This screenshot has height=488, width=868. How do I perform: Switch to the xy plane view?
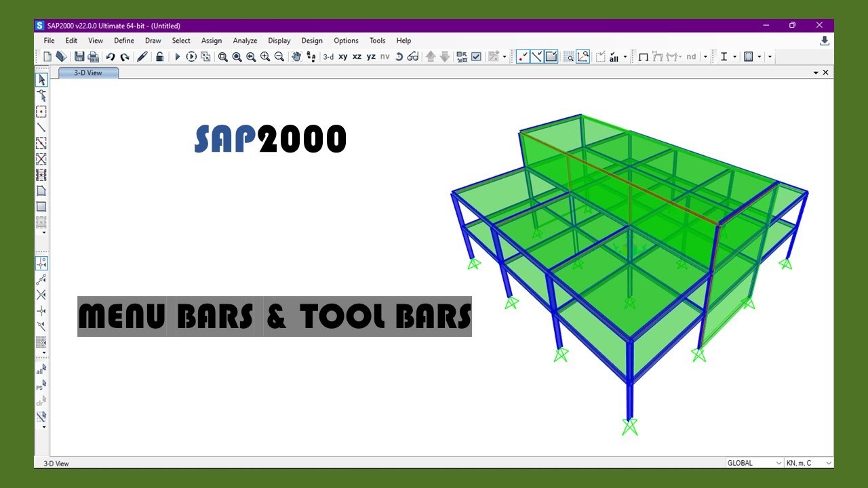[343, 57]
